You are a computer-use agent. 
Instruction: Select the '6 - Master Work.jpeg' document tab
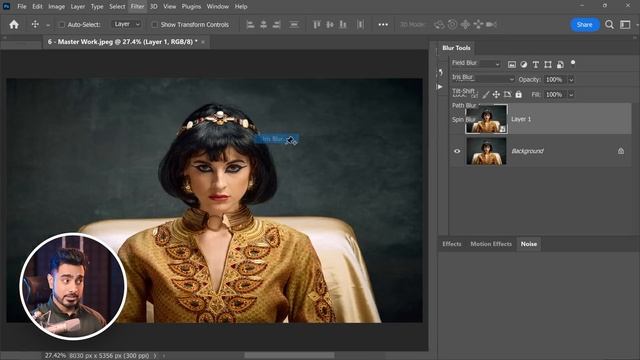click(122, 42)
